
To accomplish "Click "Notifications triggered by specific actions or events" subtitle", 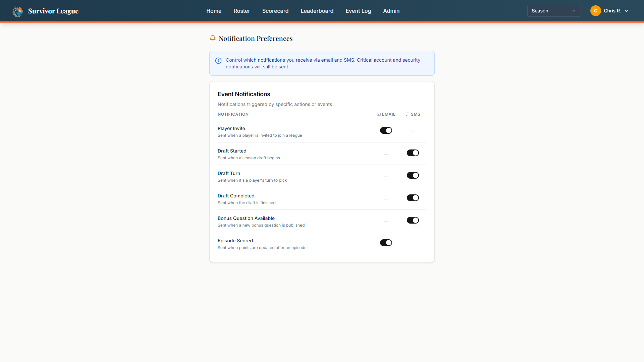I will (275, 104).
